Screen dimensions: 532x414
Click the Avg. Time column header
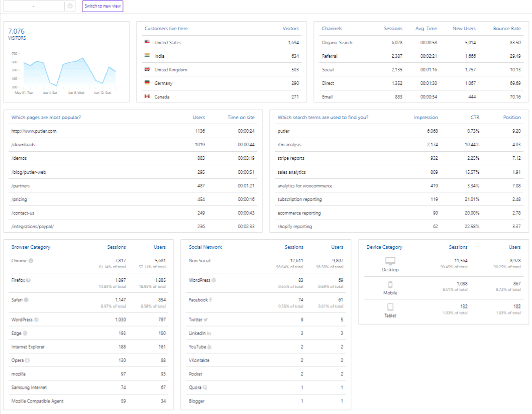click(426, 29)
